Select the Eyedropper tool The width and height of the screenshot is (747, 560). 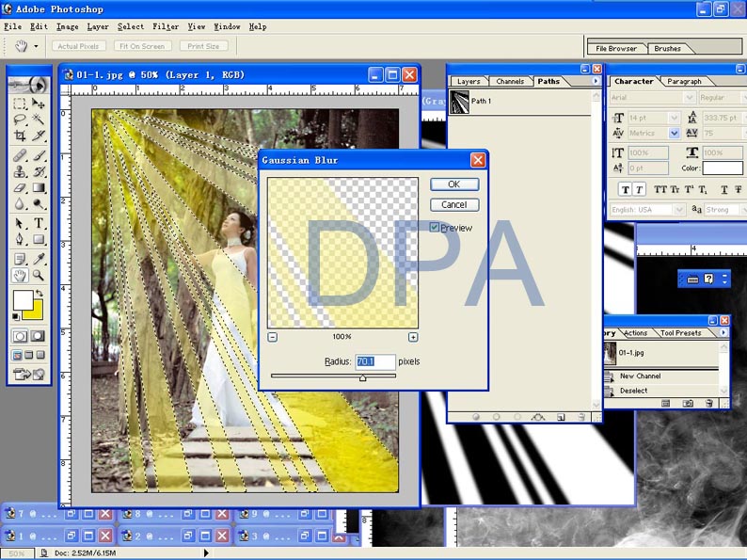39,259
